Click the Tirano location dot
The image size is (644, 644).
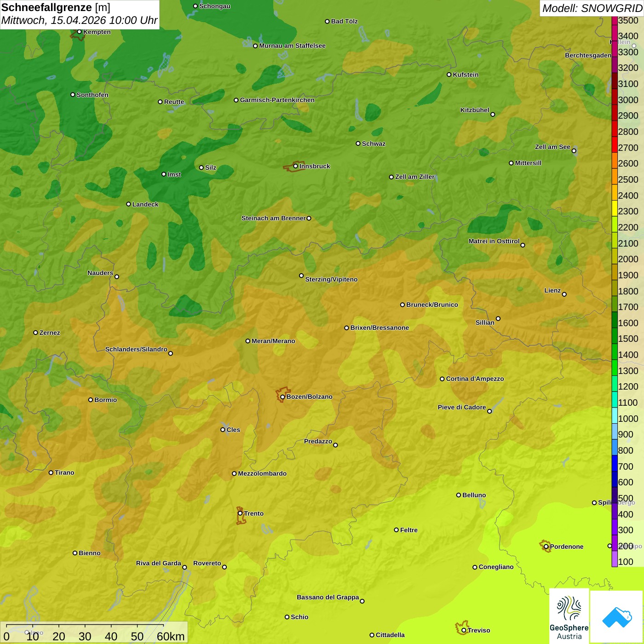coord(51,472)
